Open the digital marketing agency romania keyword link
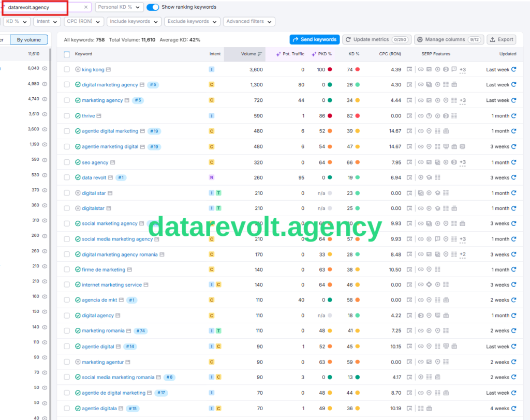This screenshot has width=530, height=420. tap(120, 254)
